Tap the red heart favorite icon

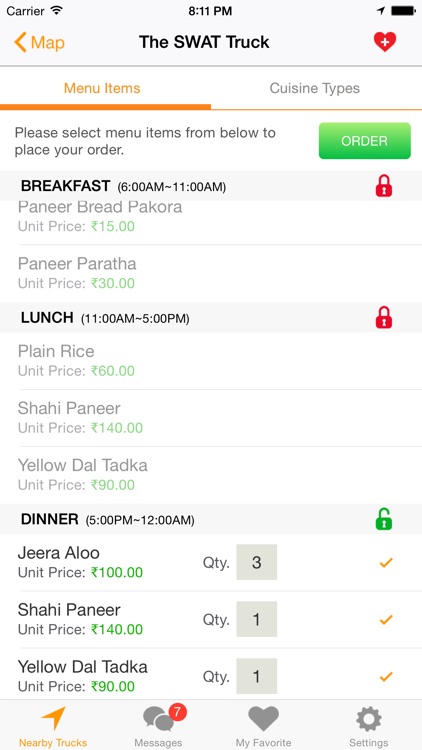pos(385,42)
